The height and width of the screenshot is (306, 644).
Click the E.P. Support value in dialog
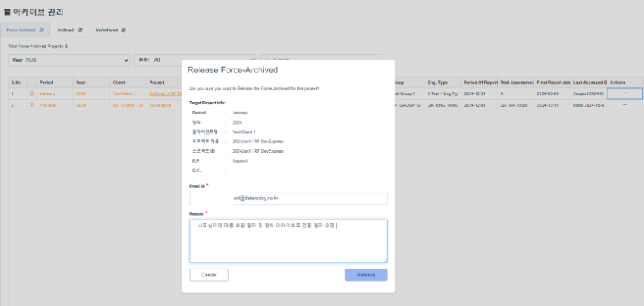click(240, 161)
